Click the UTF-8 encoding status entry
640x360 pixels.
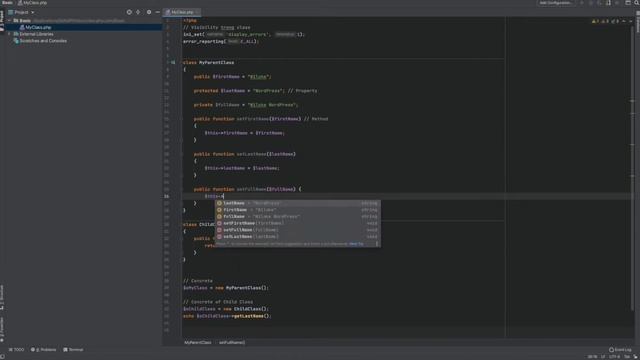[x=614, y=357]
